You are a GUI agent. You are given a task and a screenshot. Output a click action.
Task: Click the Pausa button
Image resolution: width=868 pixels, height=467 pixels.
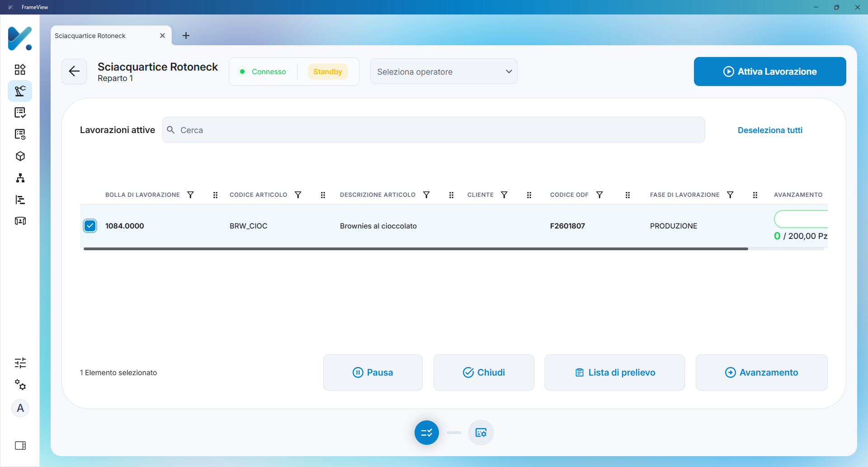373,372
